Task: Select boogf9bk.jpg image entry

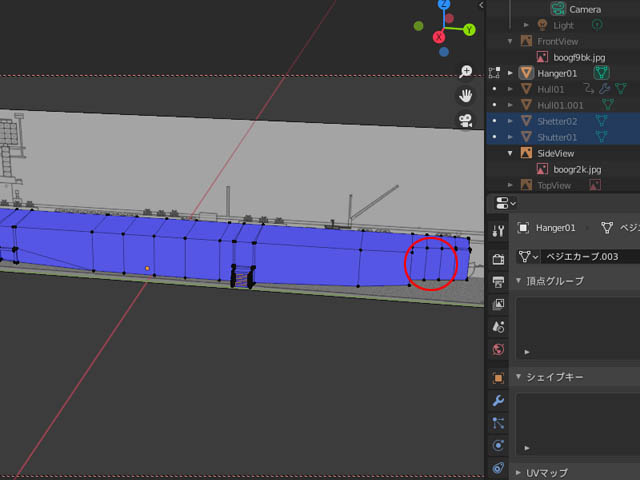Action: [579, 58]
